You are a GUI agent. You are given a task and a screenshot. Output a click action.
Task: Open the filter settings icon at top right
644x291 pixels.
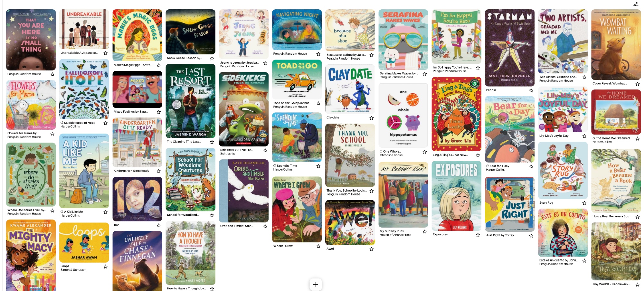pos(635,4)
